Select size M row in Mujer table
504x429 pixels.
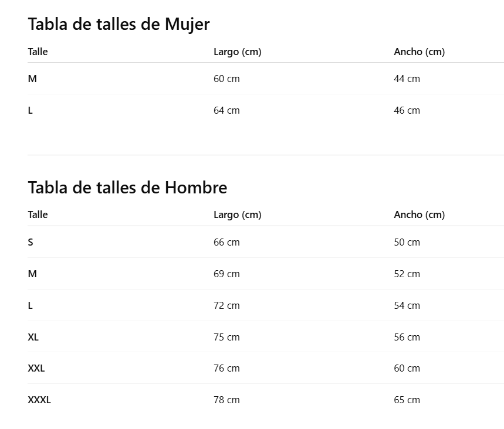click(32, 79)
